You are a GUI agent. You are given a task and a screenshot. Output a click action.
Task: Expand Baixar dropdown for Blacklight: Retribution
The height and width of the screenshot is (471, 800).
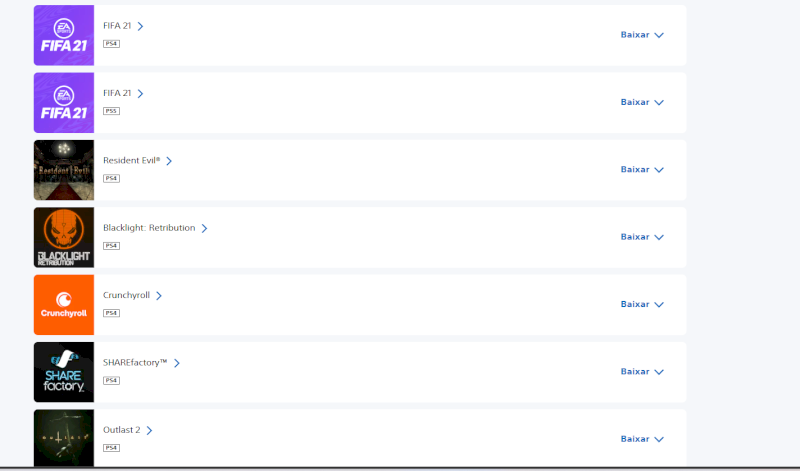pyautogui.click(x=642, y=237)
